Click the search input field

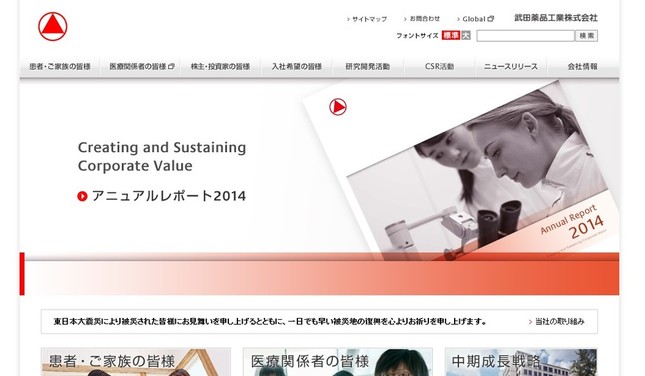525,36
